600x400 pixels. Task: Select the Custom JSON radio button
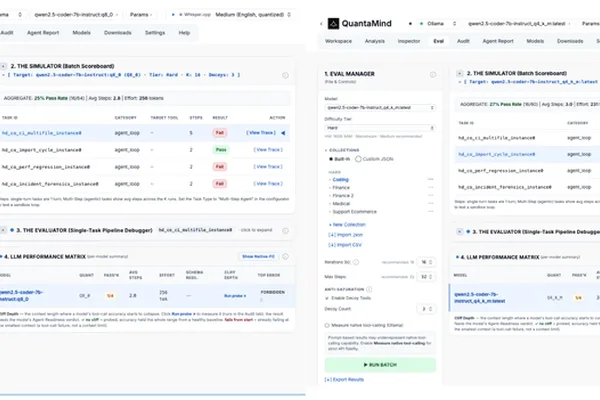358,159
